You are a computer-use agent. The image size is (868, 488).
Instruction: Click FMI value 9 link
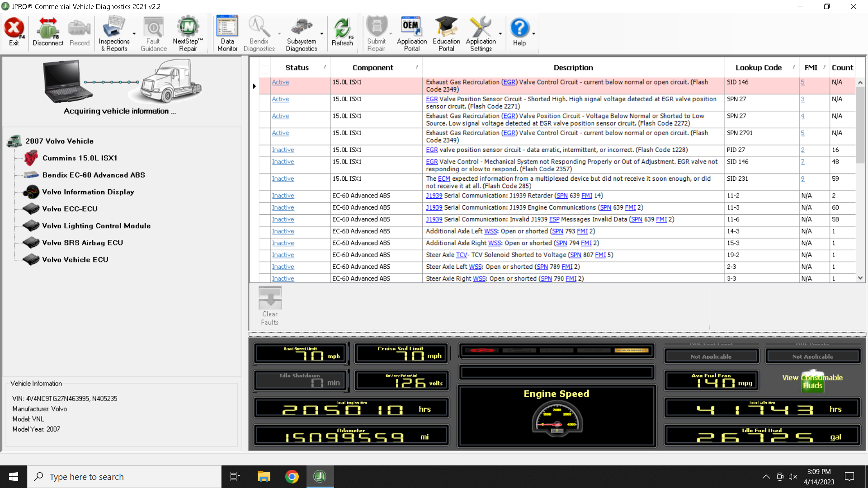click(803, 178)
